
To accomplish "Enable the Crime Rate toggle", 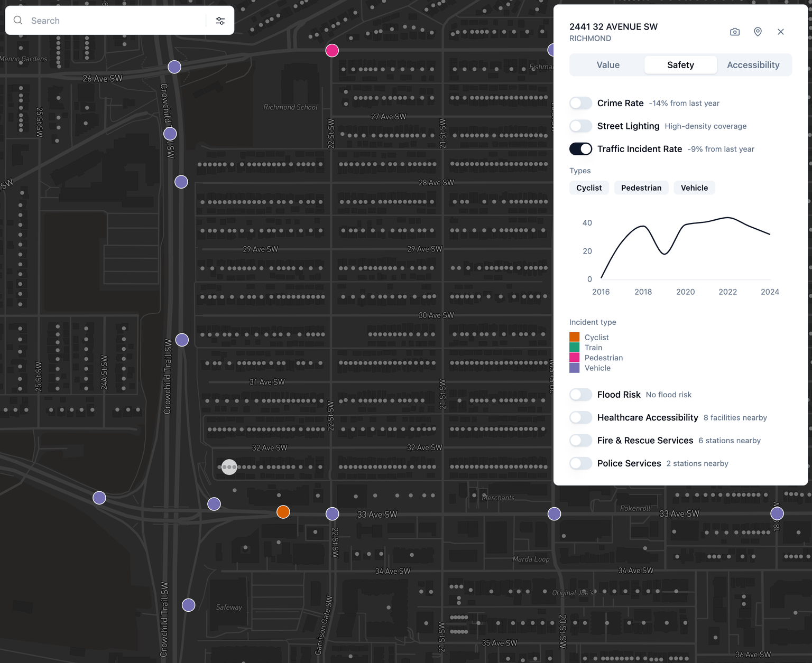I will pyautogui.click(x=580, y=103).
